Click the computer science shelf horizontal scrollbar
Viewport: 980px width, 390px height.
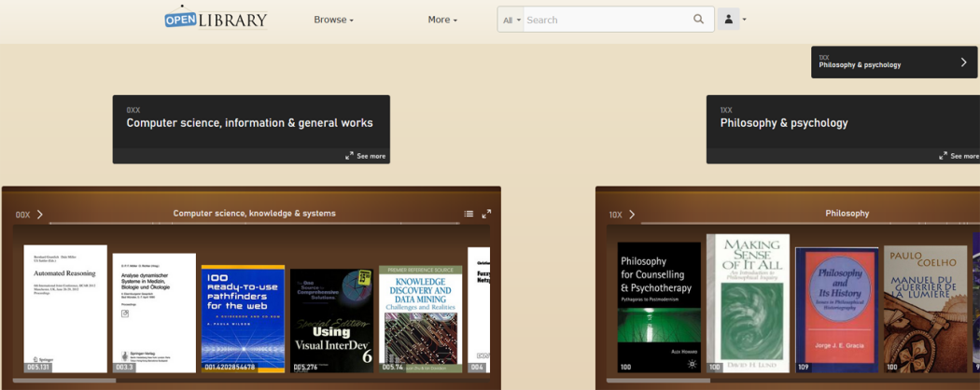pos(65,380)
